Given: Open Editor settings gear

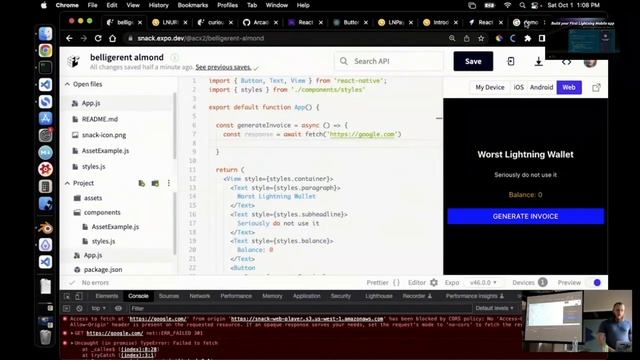Looking at the screenshot, I should [x=434, y=282].
